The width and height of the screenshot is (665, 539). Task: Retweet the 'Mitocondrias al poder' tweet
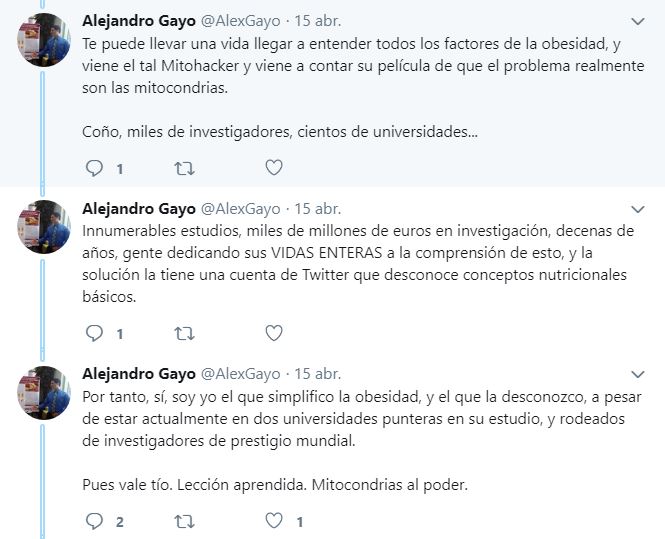pyautogui.click(x=184, y=521)
